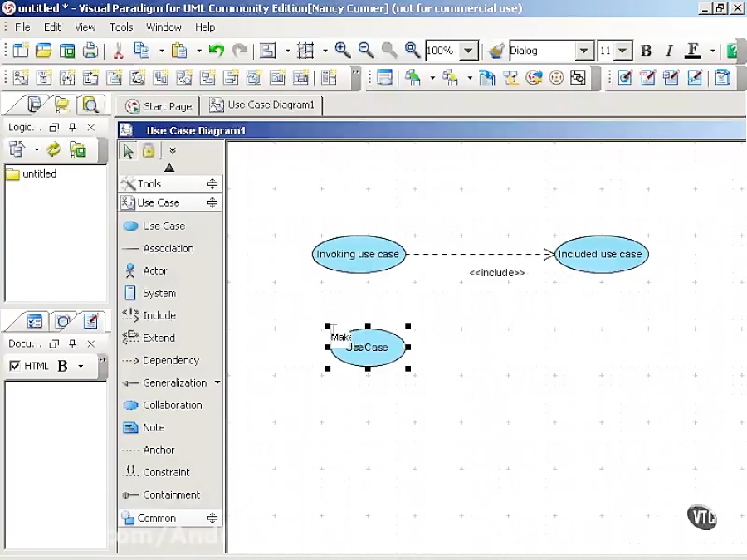Click the Zoom In magnifier icon

(x=342, y=51)
